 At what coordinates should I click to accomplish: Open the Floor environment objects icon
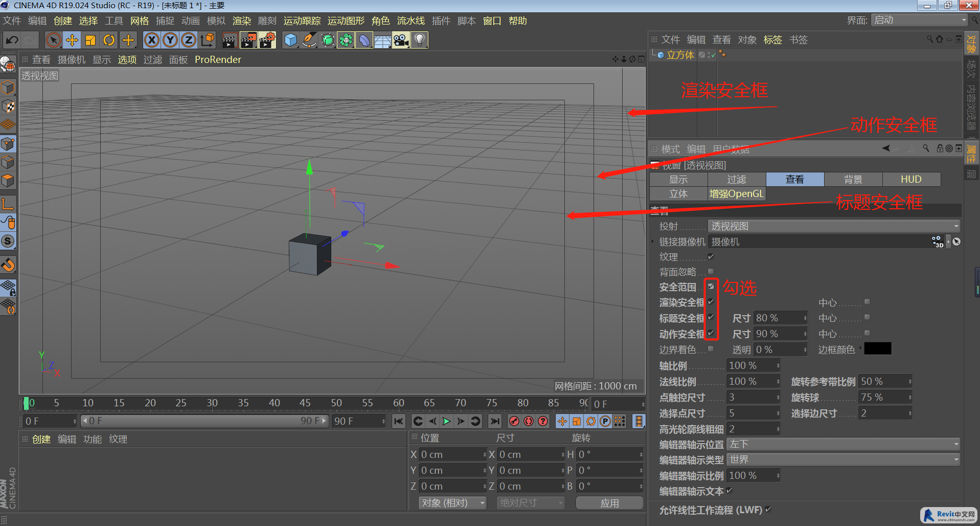click(x=382, y=40)
